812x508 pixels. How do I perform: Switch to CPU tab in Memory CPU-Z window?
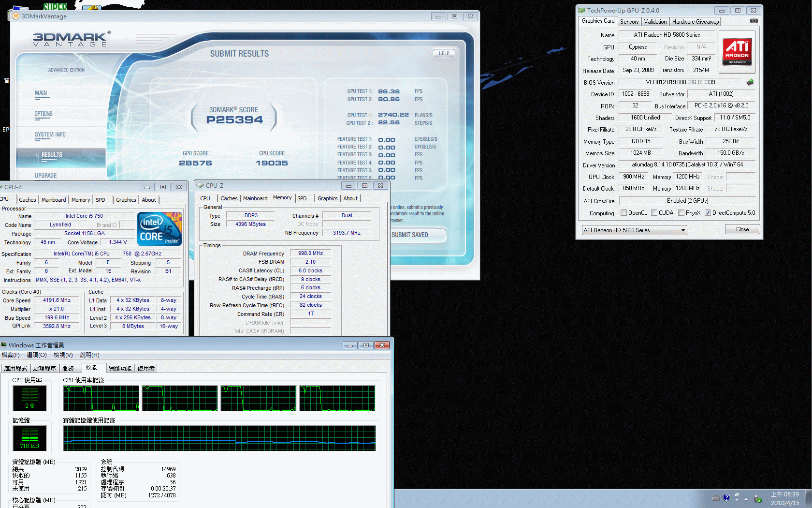click(x=205, y=198)
